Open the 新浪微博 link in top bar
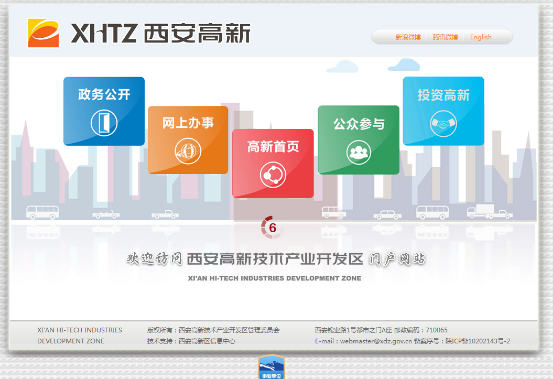The width and height of the screenshot is (553, 379). (408, 37)
